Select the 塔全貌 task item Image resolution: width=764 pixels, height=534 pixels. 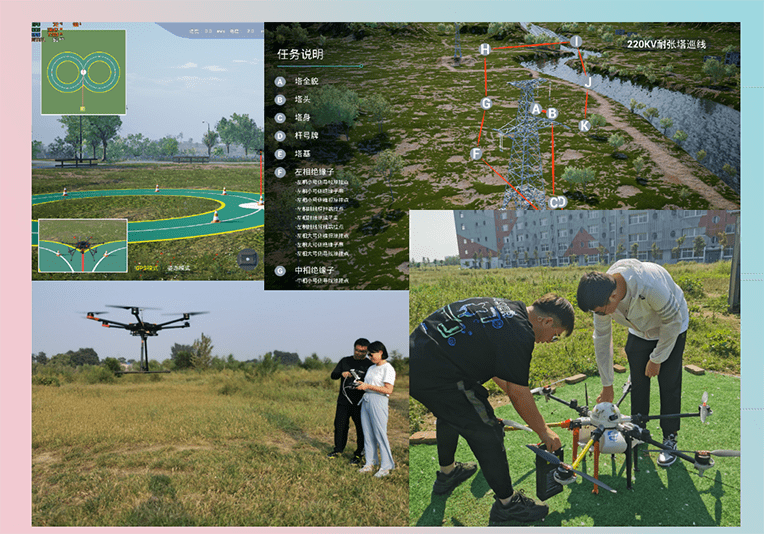click(306, 81)
